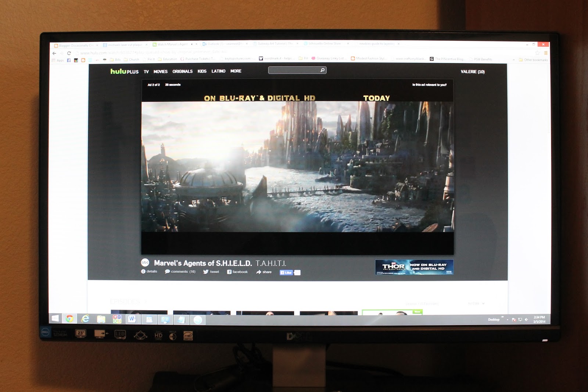
Task: Open the VALERIE (10) account menu
Action: tap(473, 72)
